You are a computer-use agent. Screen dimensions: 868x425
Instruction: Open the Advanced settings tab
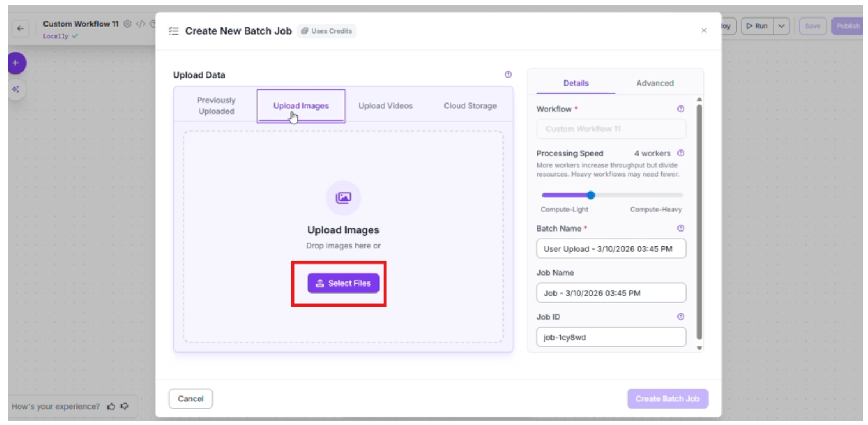tap(655, 83)
